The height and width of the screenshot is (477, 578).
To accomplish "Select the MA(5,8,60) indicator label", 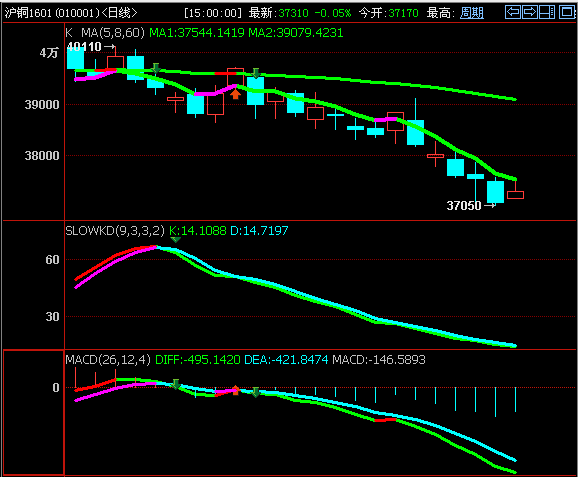I will (113, 33).
